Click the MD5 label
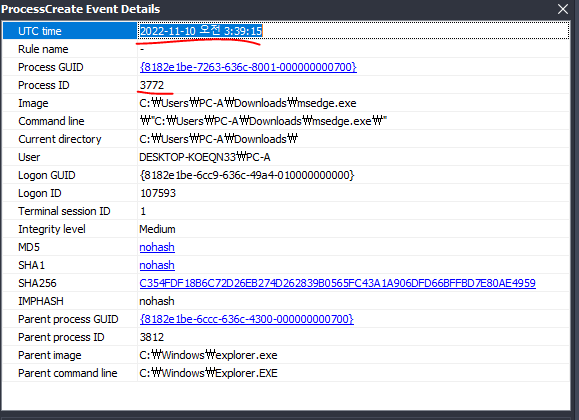 click(x=29, y=247)
